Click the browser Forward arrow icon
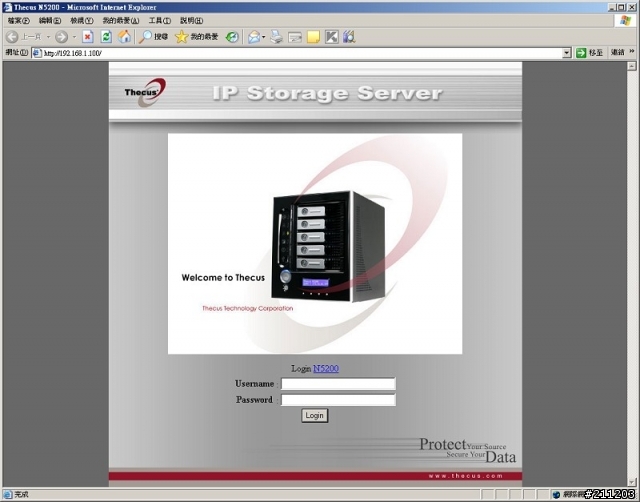This screenshot has width=640, height=502. tap(62, 37)
